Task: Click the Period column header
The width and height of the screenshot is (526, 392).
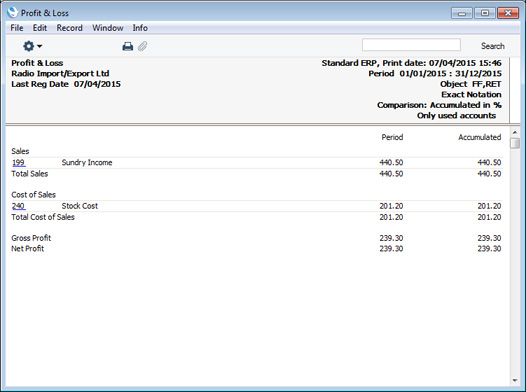Action: click(392, 137)
